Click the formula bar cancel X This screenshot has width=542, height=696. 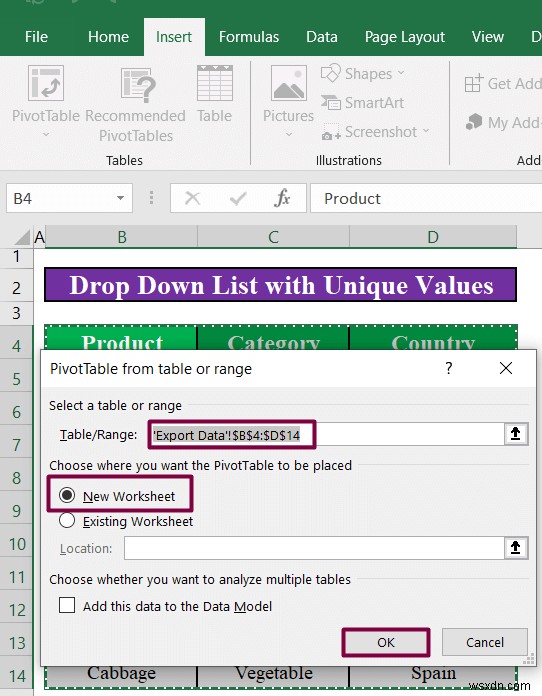[192, 198]
